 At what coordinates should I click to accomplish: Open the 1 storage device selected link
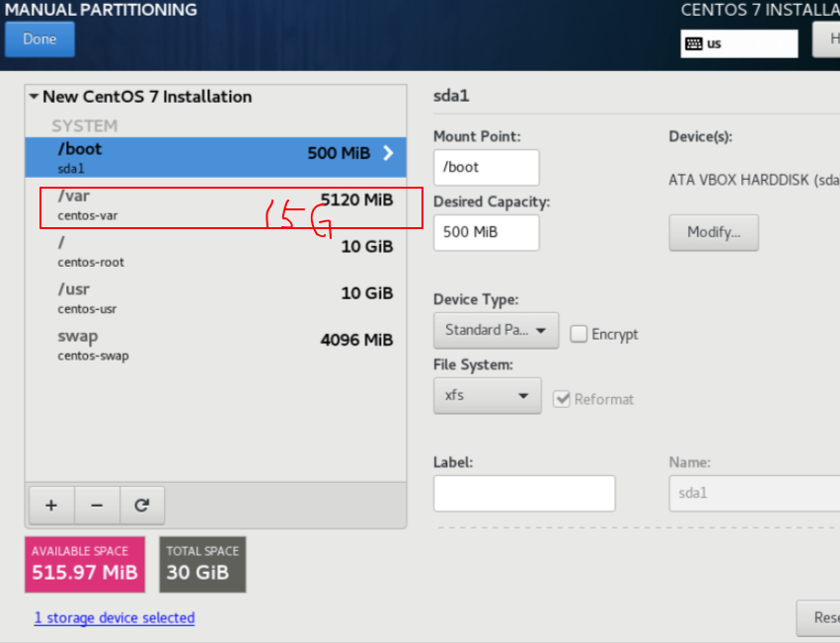click(x=115, y=617)
